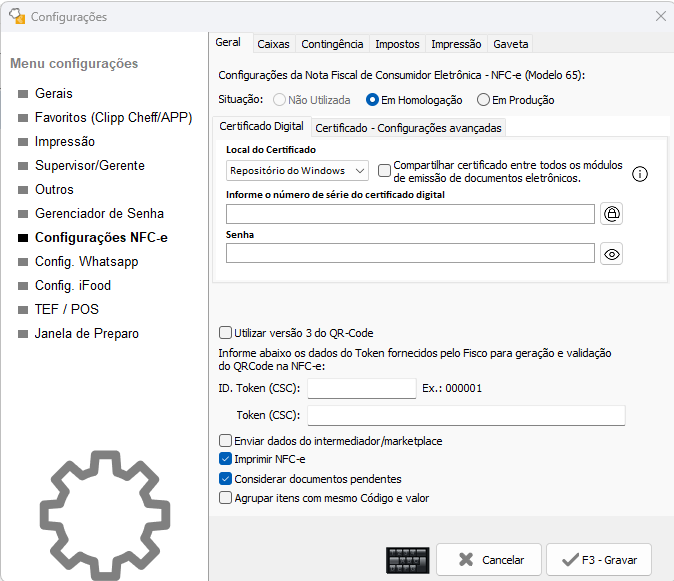The image size is (674, 581).
Task: Open TEF / POS settings section
Action: 66,310
